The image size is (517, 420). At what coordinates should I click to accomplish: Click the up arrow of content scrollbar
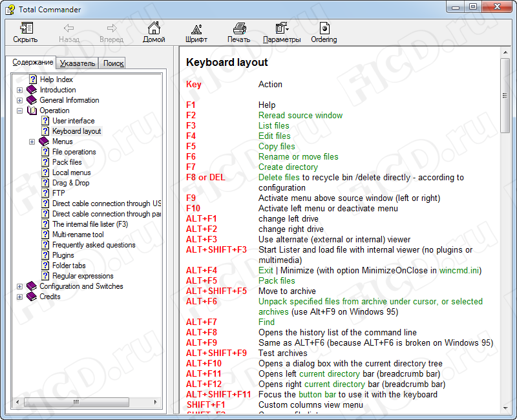505,52
